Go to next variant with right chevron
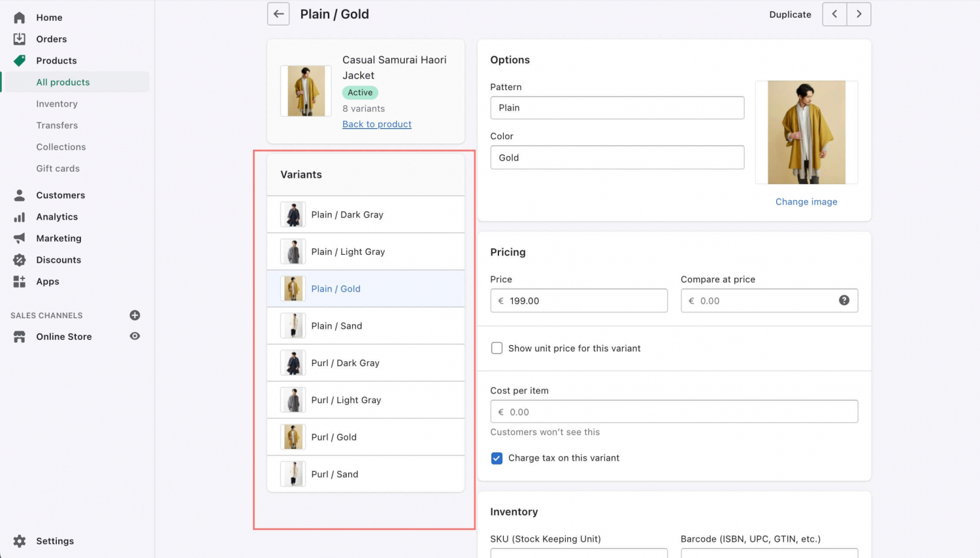 click(859, 14)
